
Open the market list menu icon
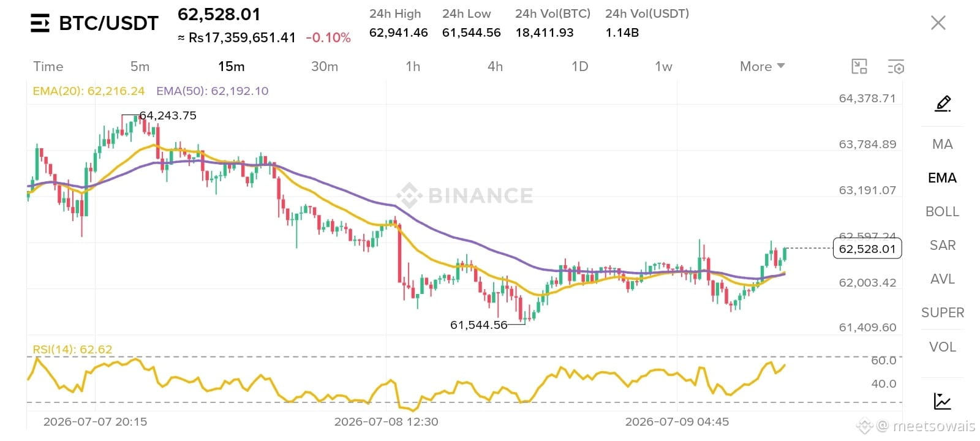tap(40, 23)
